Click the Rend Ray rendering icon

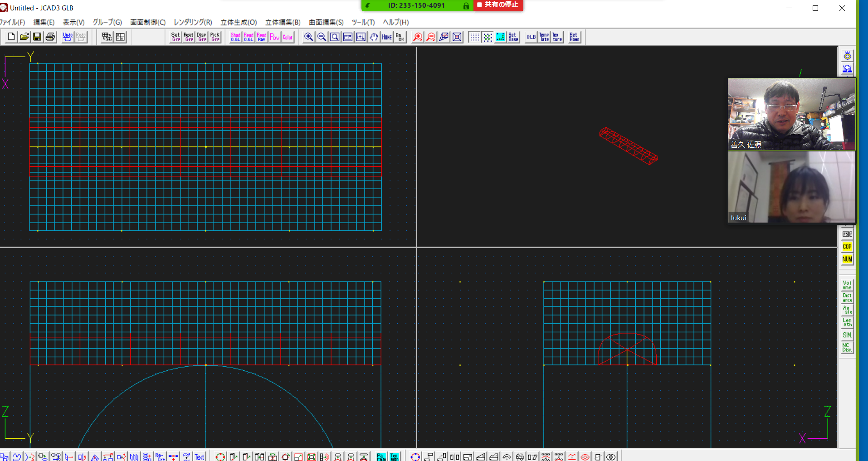click(262, 37)
